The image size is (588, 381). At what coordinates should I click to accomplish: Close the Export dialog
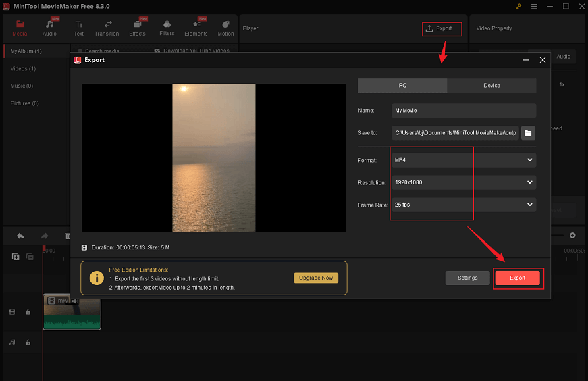(x=543, y=60)
